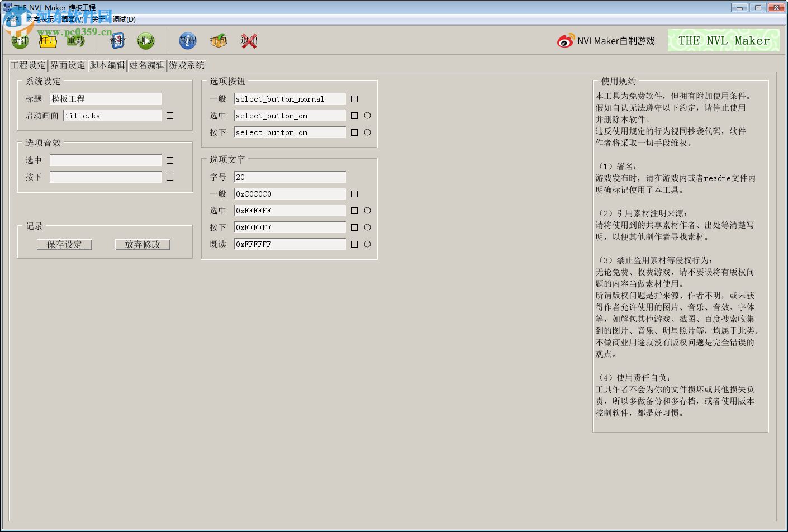Check the box next to select_button_normal

tap(354, 98)
